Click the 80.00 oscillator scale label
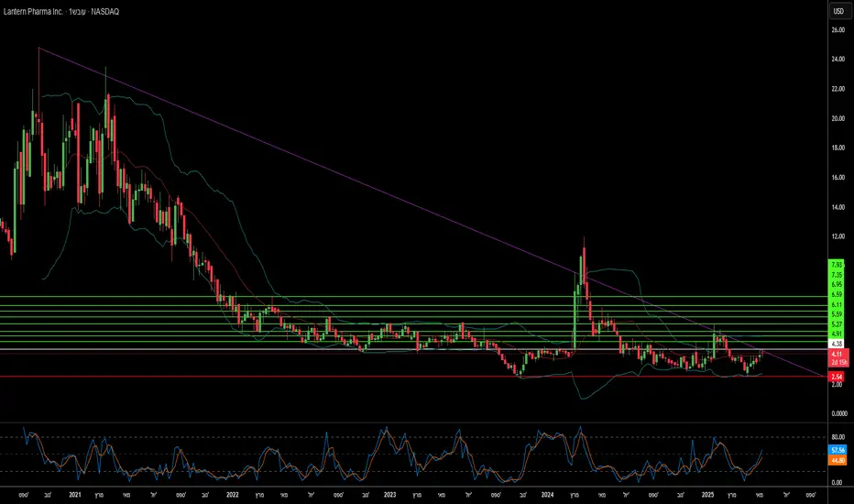This screenshot has width=854, height=504. click(837, 437)
